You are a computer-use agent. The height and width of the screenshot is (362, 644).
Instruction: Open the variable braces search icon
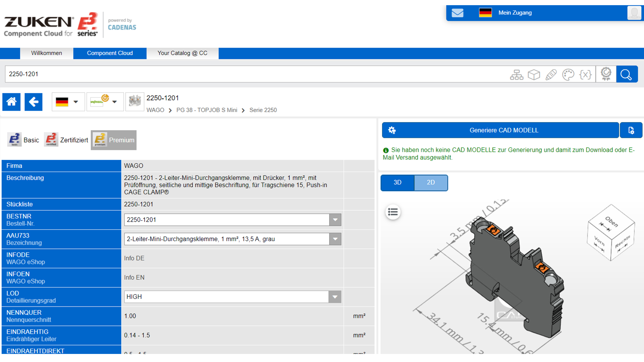click(585, 75)
